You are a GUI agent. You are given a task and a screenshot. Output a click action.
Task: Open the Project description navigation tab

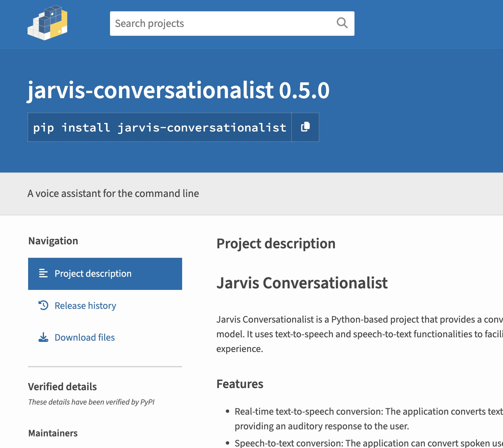(105, 274)
